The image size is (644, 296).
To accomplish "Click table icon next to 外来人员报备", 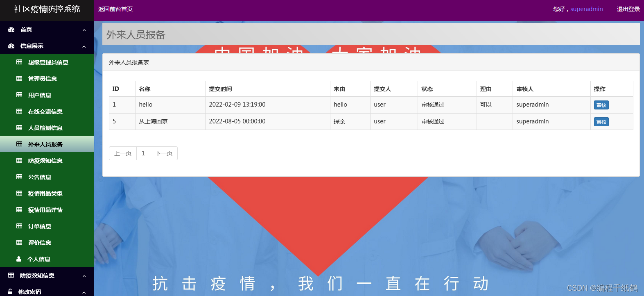I will (19, 144).
